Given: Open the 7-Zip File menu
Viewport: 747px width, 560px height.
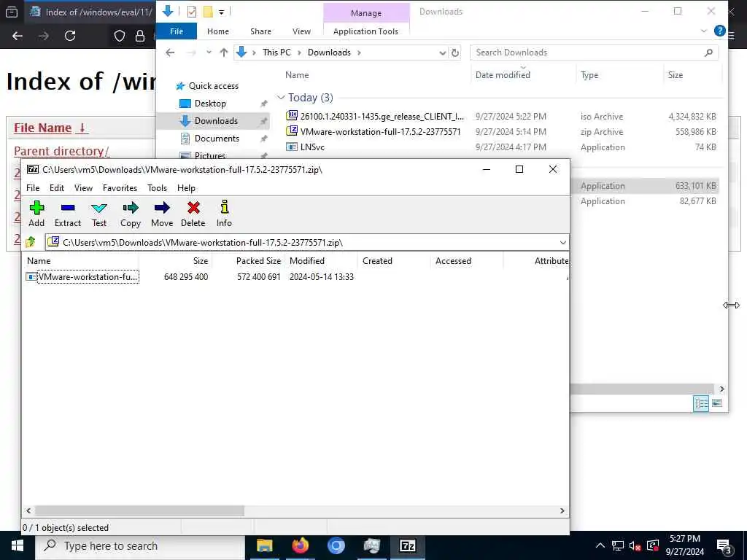Looking at the screenshot, I should [x=33, y=188].
